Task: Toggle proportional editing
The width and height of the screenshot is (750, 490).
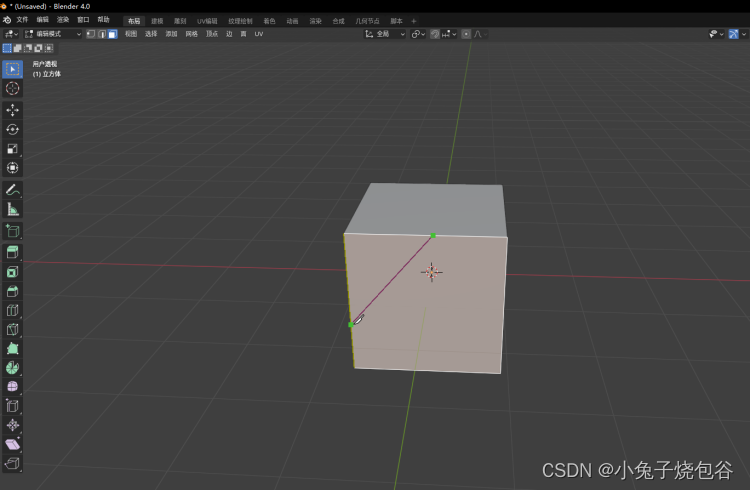Action: coord(466,34)
